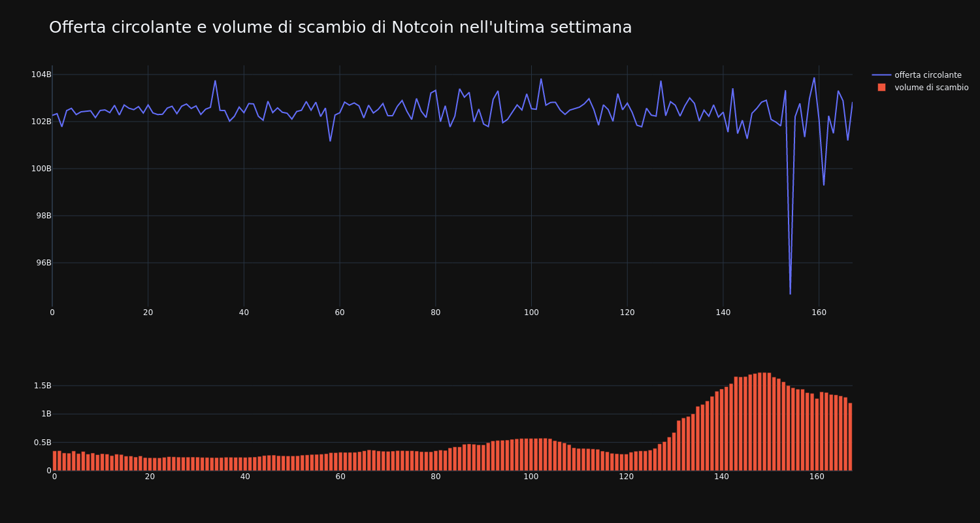Click x-axis tick '40' of the lower bar chart

245,477
